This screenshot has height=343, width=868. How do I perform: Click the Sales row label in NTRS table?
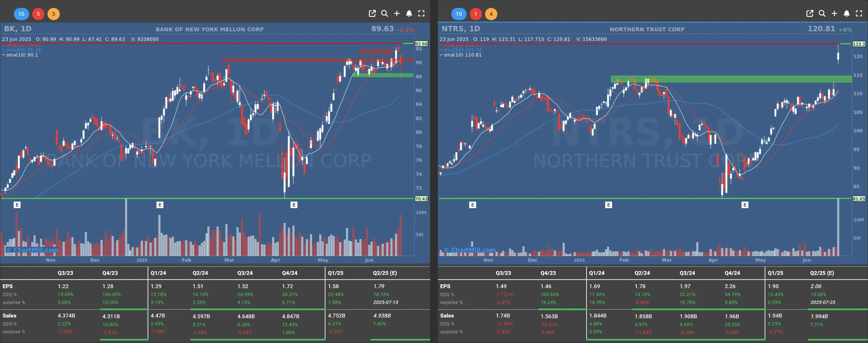point(447,316)
